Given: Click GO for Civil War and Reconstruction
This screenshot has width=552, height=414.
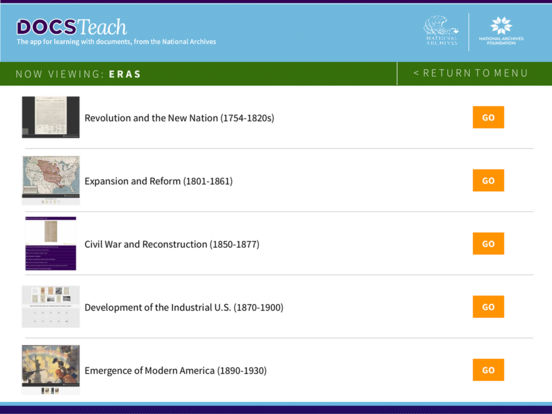Looking at the screenshot, I should 488,244.
